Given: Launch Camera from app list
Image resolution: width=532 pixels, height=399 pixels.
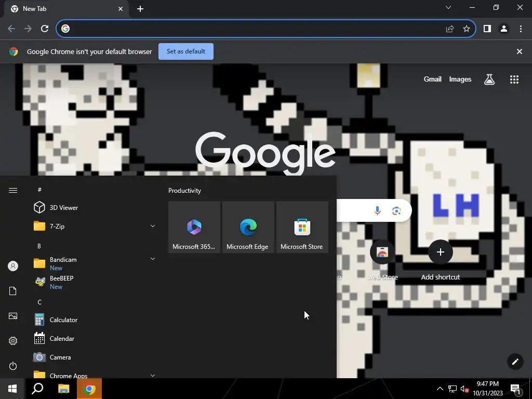Looking at the screenshot, I should coord(95,357).
